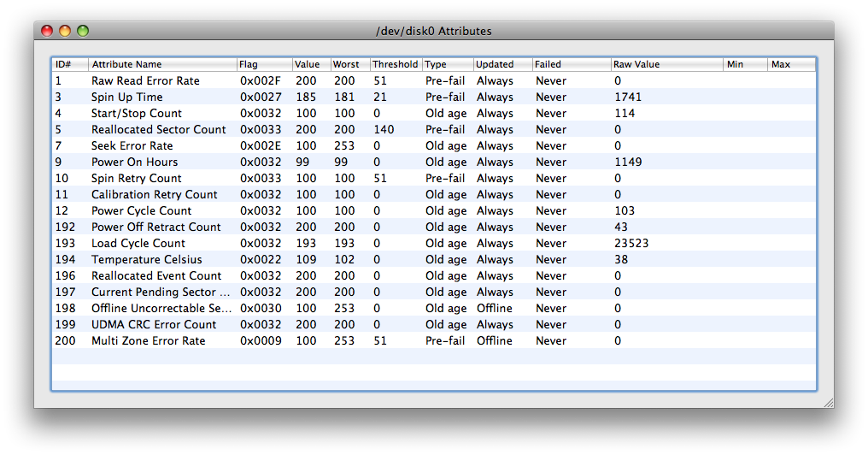The width and height of the screenshot is (868, 455).
Task: Select the Power Cycle Count row
Action: [434, 210]
